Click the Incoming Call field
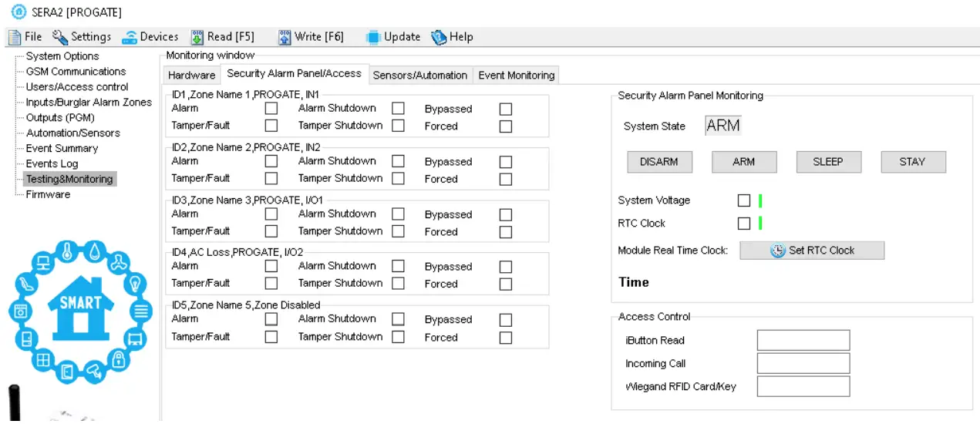 point(803,364)
